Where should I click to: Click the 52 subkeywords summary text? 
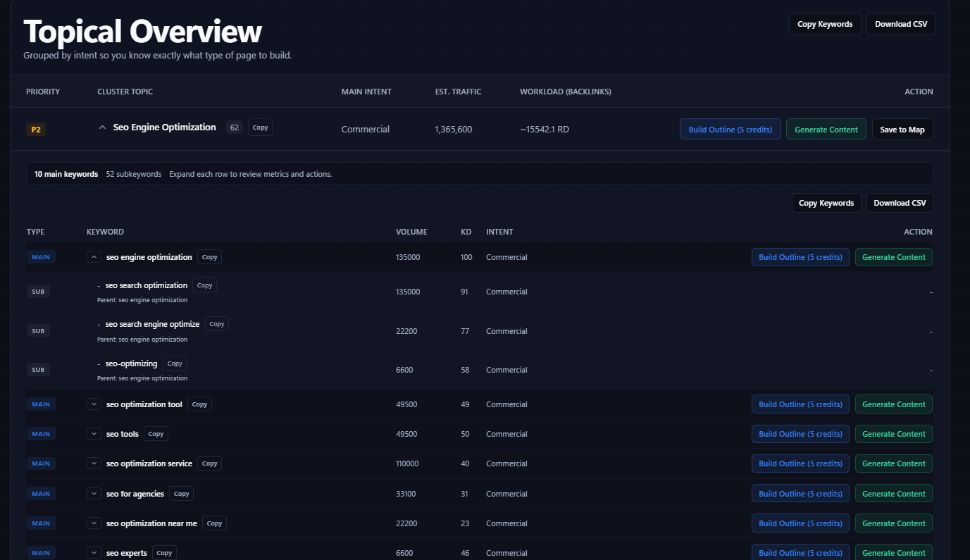pyautogui.click(x=134, y=174)
